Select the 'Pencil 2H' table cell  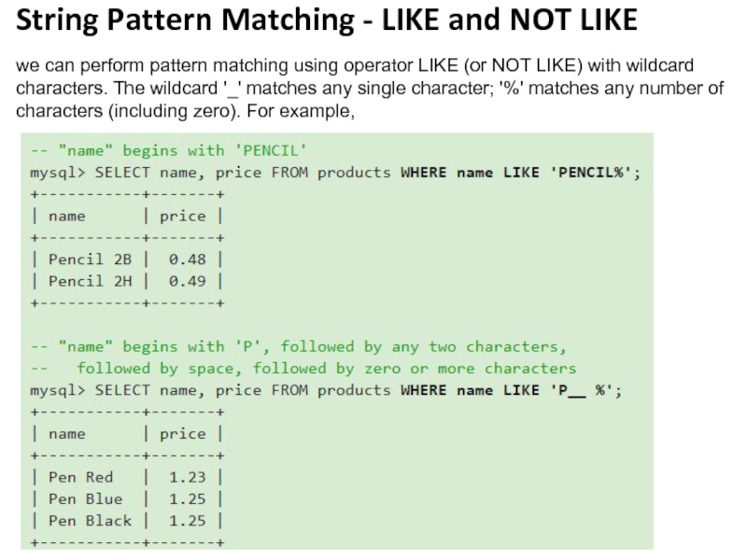coord(90,281)
